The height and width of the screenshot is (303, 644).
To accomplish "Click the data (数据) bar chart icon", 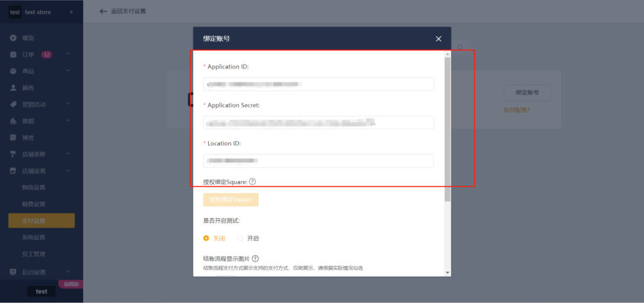I will (x=13, y=121).
